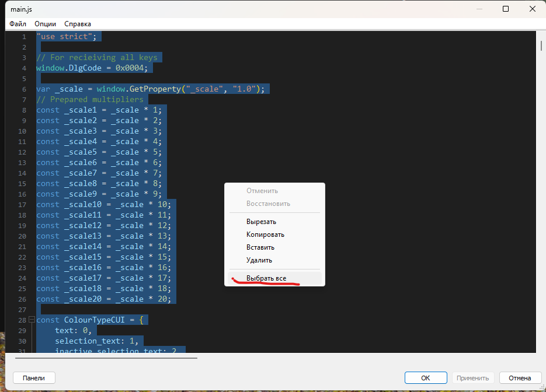Viewport: 546px width, 392px height.
Task: Click the line "const _scale5 = _scale * 5;"
Action: [x=99, y=152]
